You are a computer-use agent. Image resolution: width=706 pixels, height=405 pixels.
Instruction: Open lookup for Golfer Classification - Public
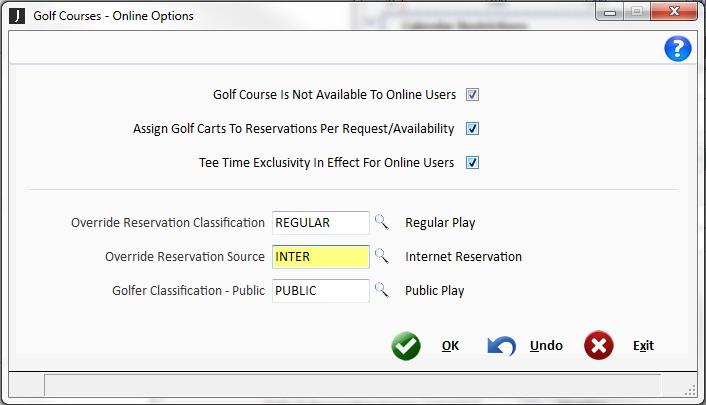click(x=381, y=291)
